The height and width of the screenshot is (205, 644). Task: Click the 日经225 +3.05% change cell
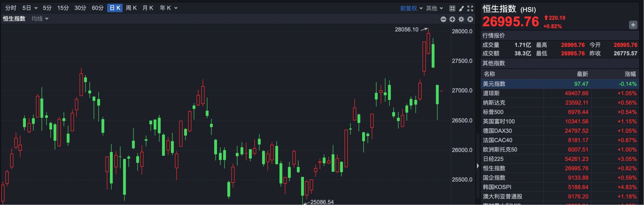[x=627, y=159]
